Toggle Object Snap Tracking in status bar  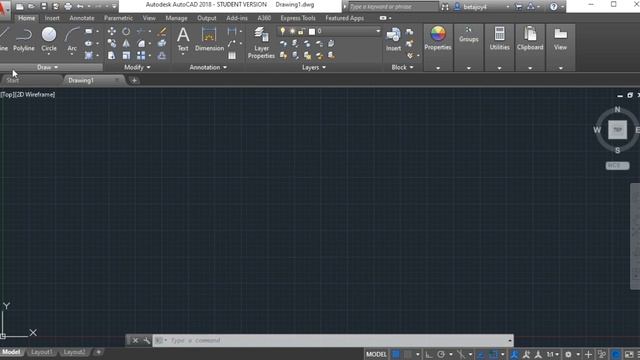[x=481, y=354]
